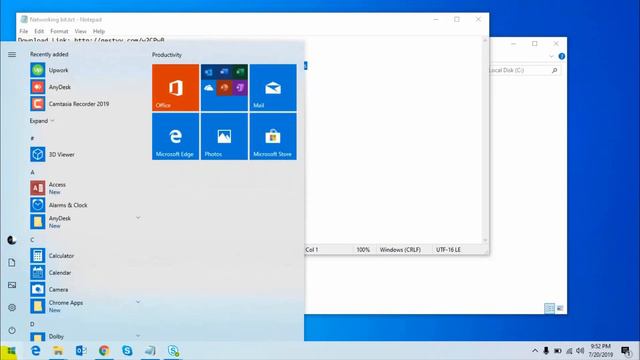Open Notepad Help menu
The height and width of the screenshot is (360, 640).
(99, 31)
